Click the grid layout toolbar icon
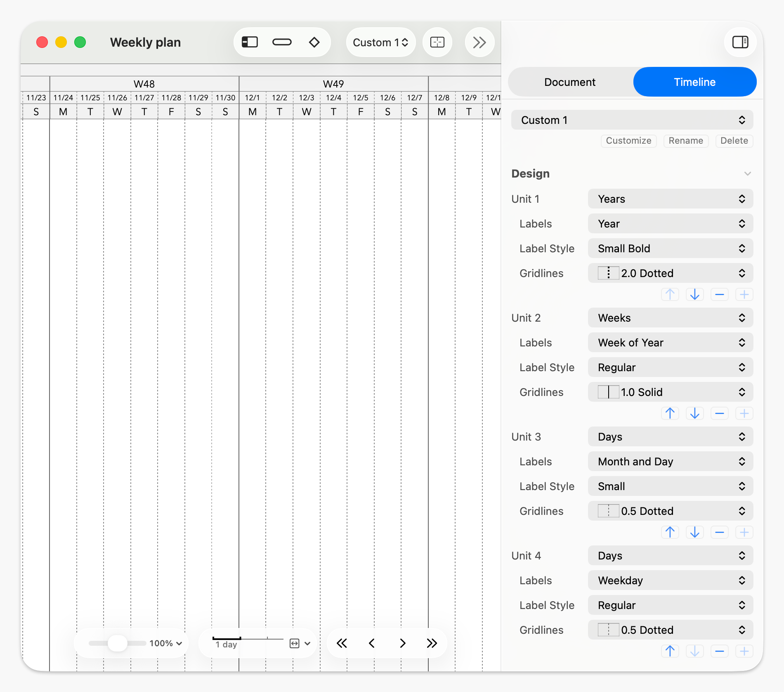This screenshot has width=784, height=692. point(437,42)
